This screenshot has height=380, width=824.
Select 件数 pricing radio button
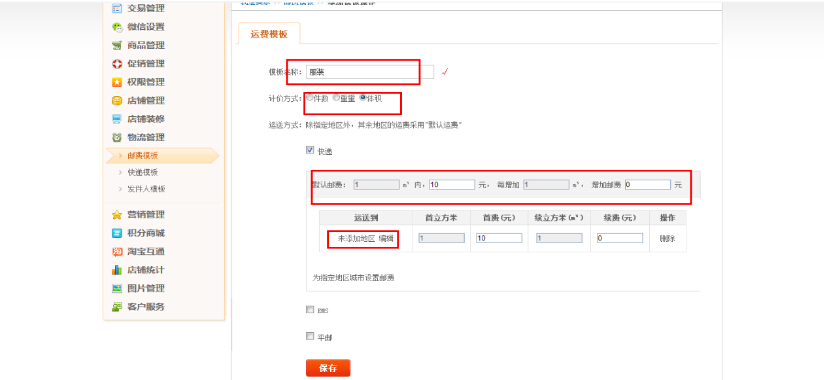click(310, 98)
